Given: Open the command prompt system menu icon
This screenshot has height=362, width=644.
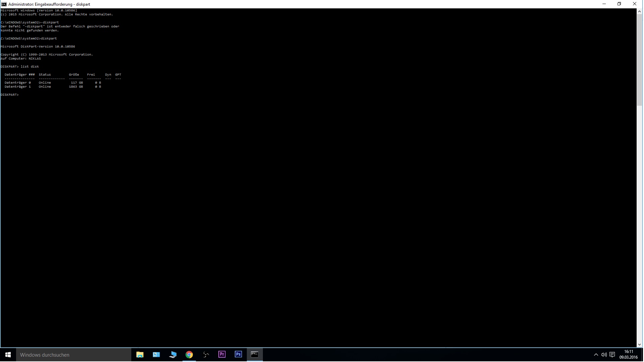Looking at the screenshot, I should (x=4, y=4).
